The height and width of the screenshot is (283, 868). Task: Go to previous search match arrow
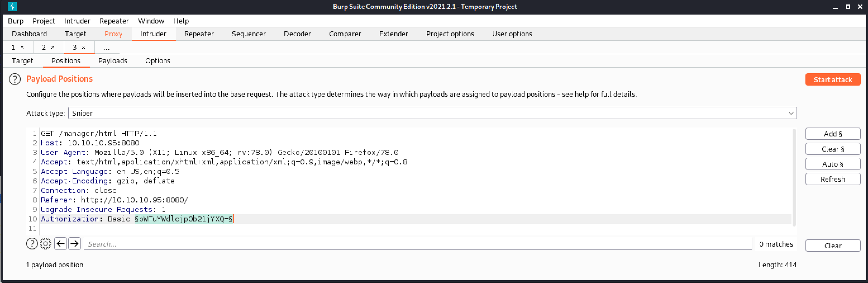click(61, 244)
